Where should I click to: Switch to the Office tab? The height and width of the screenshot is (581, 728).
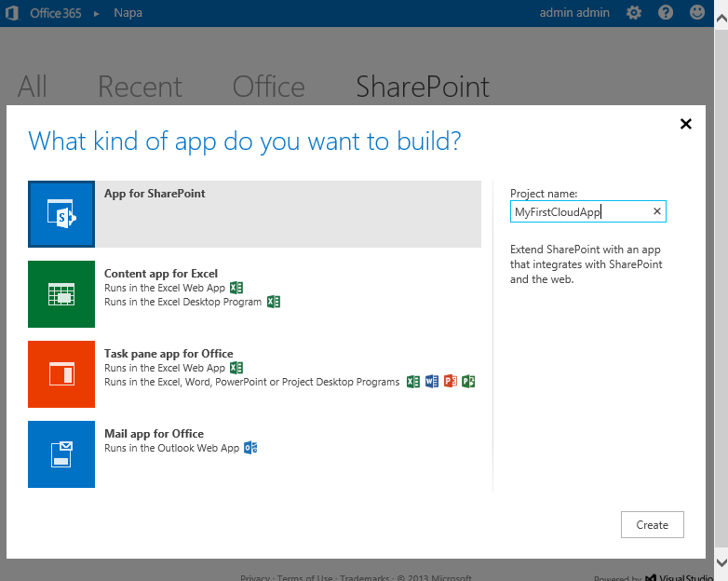point(268,87)
